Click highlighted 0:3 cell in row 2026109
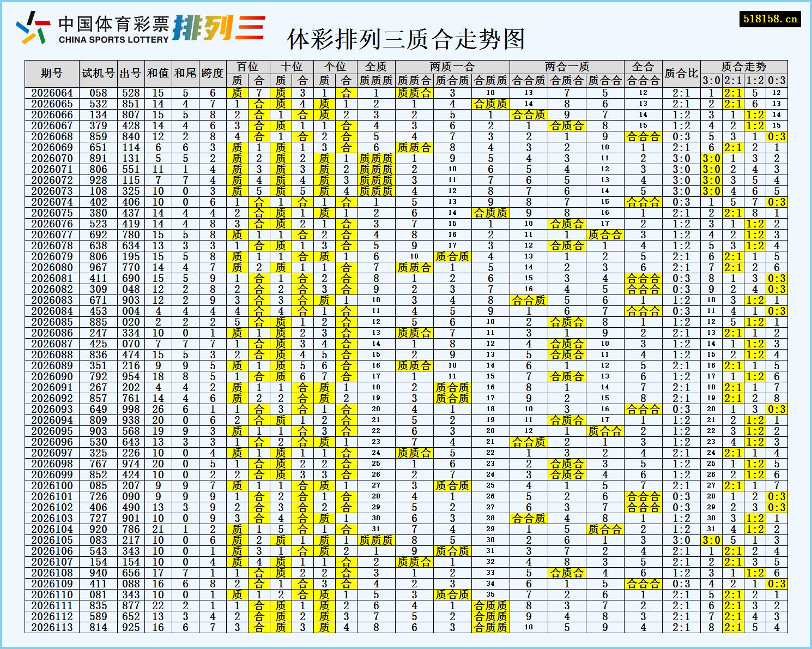This screenshot has height=649, width=812. (777, 584)
